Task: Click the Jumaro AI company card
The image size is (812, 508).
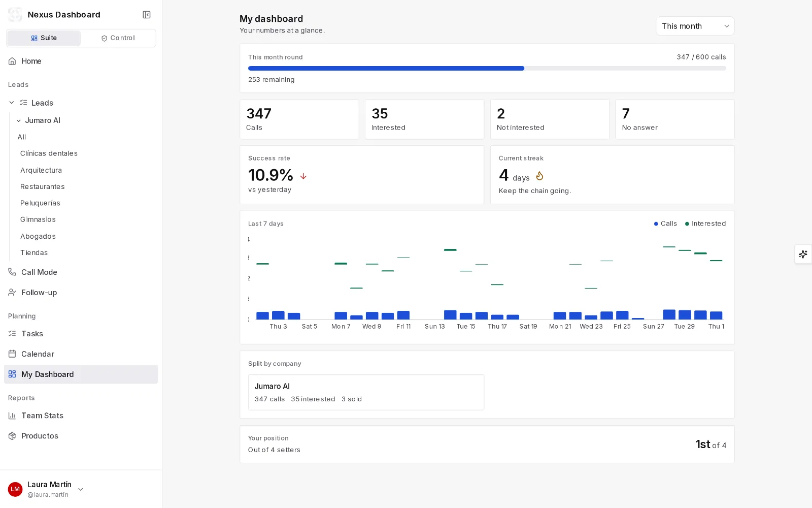Action: (366, 392)
